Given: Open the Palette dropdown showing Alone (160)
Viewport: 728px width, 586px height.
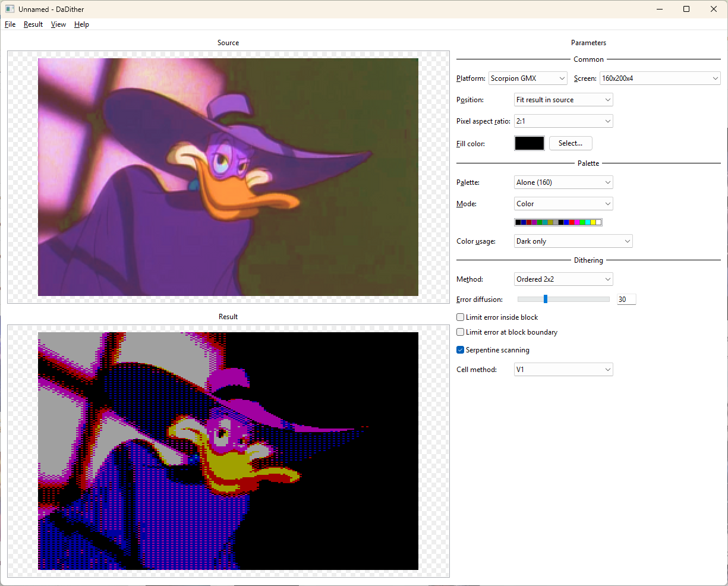Looking at the screenshot, I should [x=563, y=182].
